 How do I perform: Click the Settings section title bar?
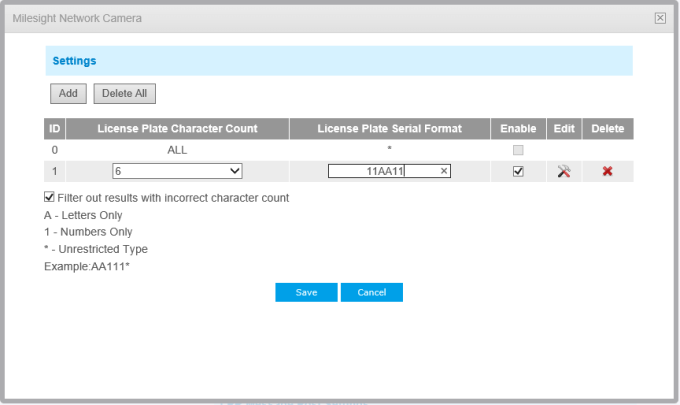(x=339, y=60)
